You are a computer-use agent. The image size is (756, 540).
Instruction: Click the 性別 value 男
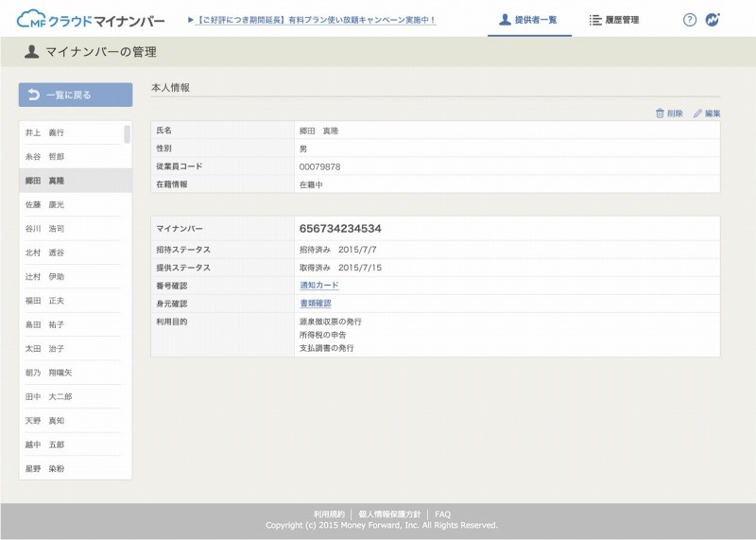pos(303,149)
